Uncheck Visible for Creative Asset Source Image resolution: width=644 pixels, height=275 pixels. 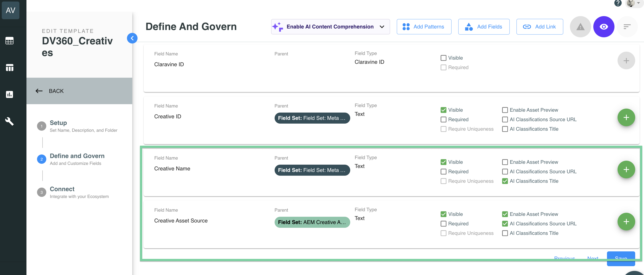[x=443, y=214]
